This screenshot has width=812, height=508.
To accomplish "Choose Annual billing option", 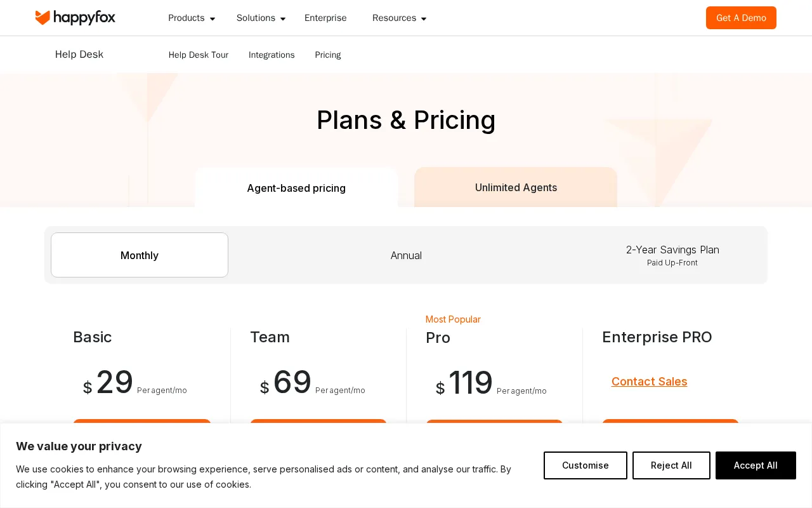I will [406, 255].
